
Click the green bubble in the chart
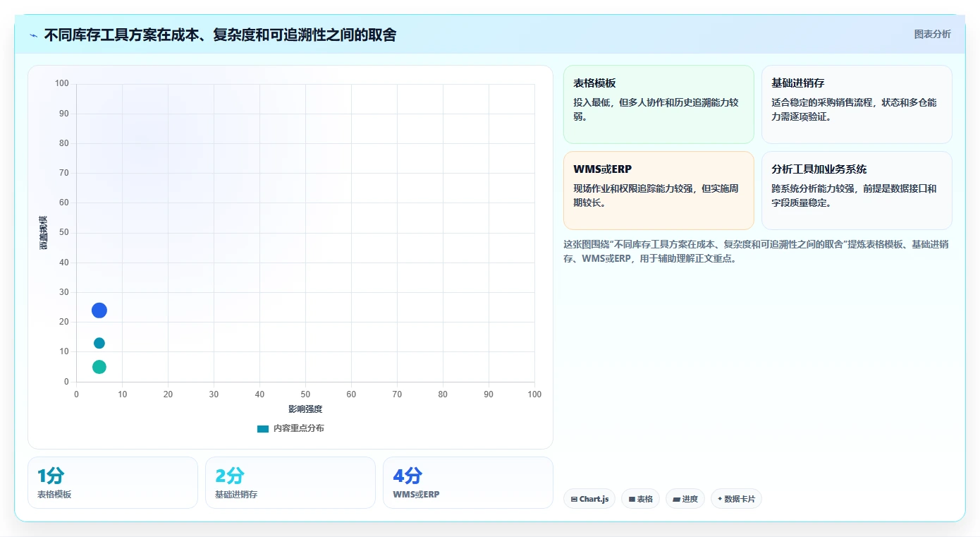99,367
